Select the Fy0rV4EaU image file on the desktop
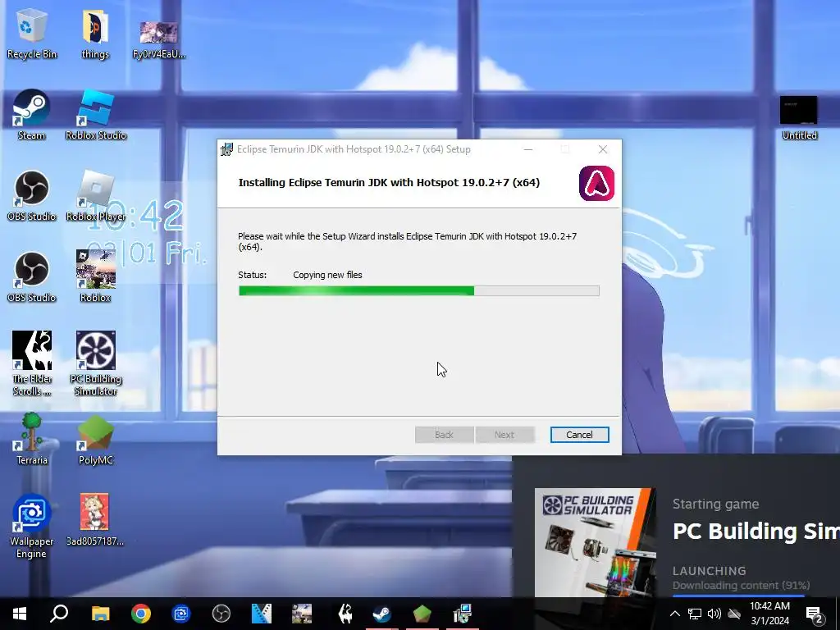This screenshot has width=840, height=630. tap(158, 39)
